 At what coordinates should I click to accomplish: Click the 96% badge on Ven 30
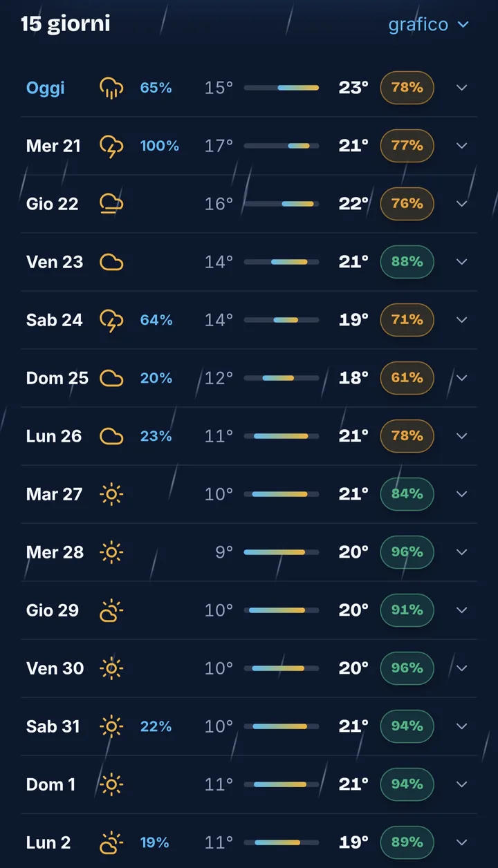coord(407,668)
